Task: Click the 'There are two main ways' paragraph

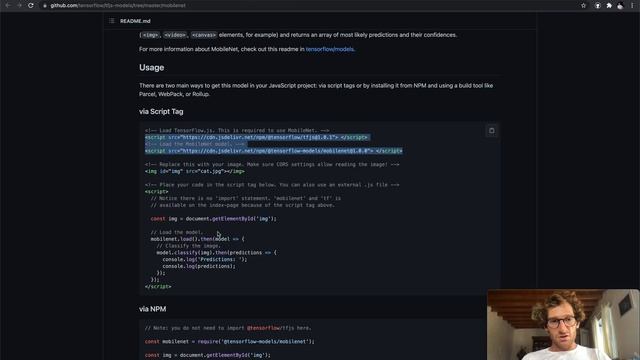Action: pyautogui.click(x=316, y=90)
